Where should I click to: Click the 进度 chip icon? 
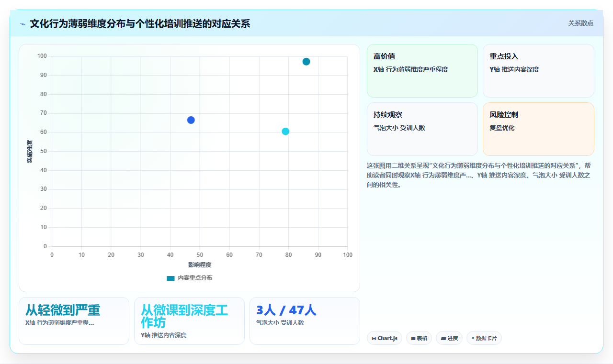(x=443, y=339)
